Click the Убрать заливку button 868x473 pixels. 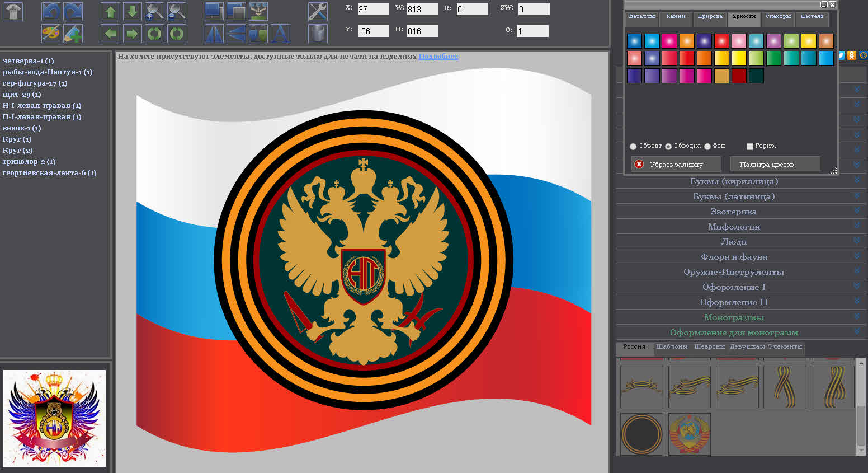(x=675, y=164)
